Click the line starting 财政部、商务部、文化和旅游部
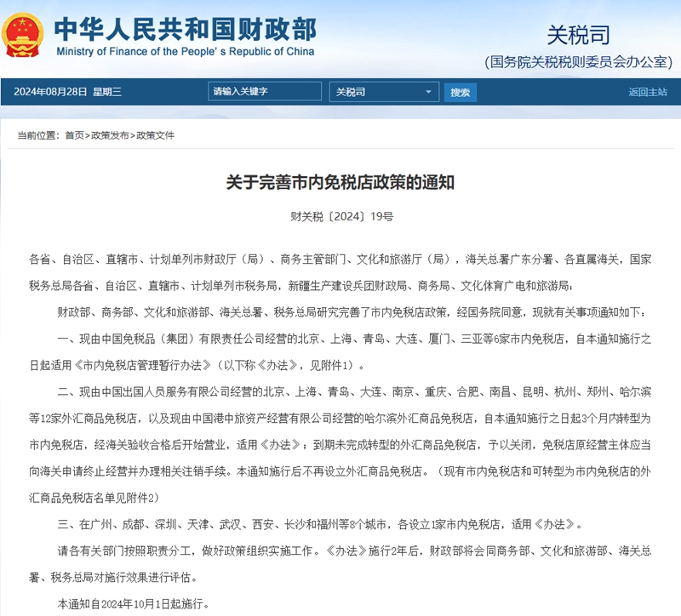Image resolution: width=681 pixels, height=616 pixels. pos(352,312)
